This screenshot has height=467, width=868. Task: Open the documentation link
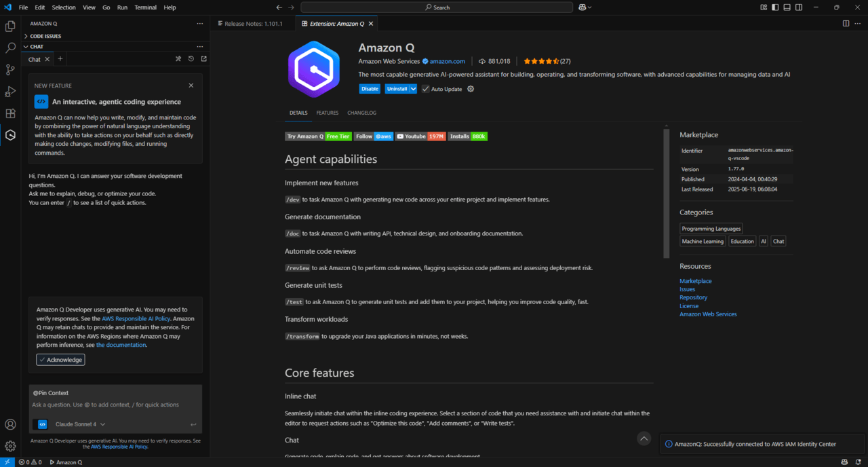[x=121, y=345]
